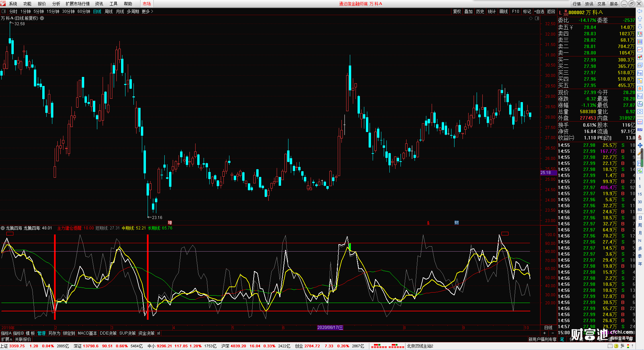Open the 统计 statistics option

click(x=492, y=11)
